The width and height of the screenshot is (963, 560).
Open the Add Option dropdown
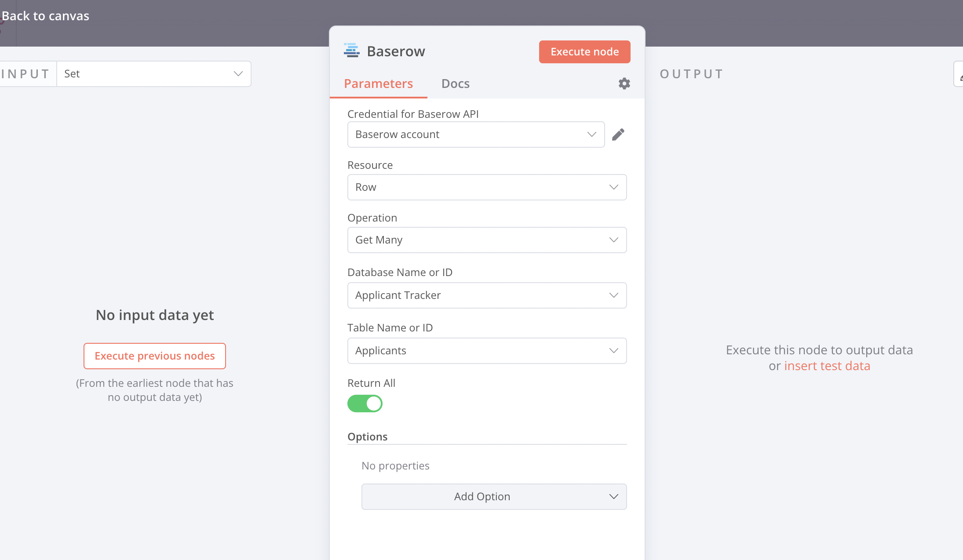point(493,497)
